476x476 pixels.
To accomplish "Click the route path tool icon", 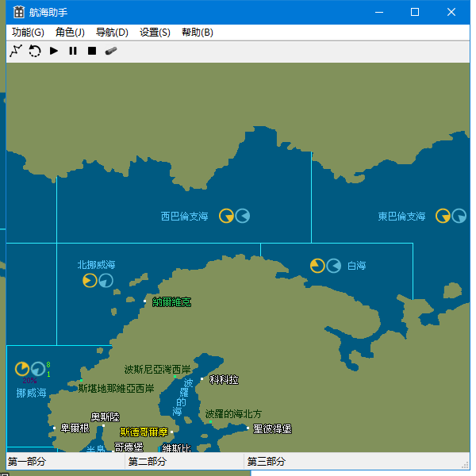I will [x=16, y=51].
